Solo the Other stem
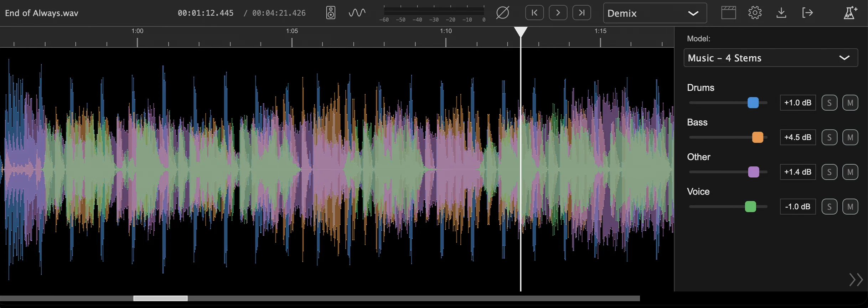This screenshot has height=308, width=868. pos(829,172)
